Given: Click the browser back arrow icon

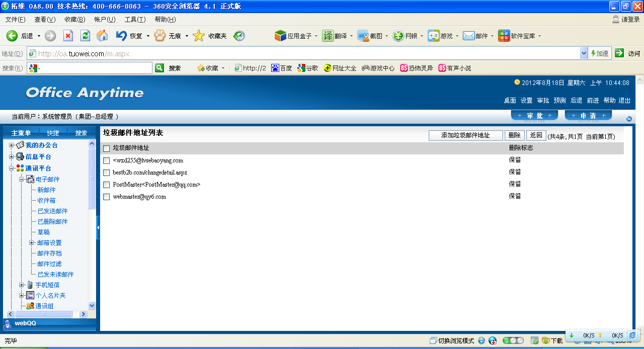Looking at the screenshot, I should click(x=12, y=36).
